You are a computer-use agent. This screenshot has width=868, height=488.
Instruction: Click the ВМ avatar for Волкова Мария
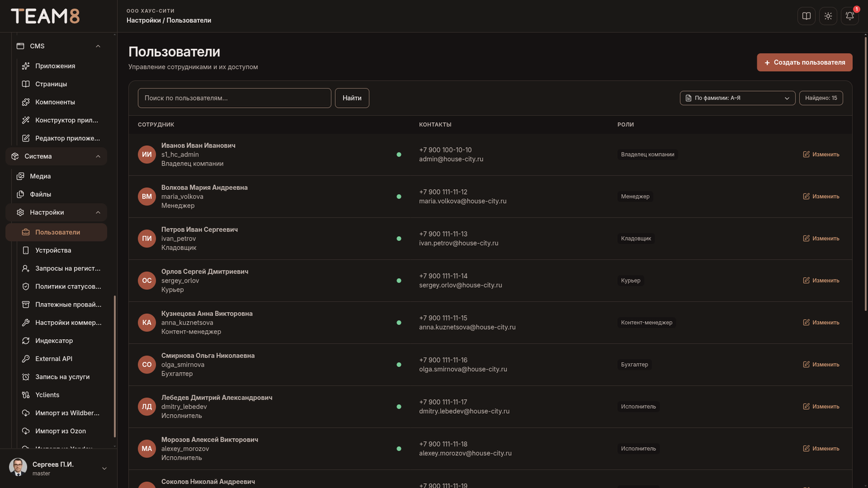pos(147,196)
